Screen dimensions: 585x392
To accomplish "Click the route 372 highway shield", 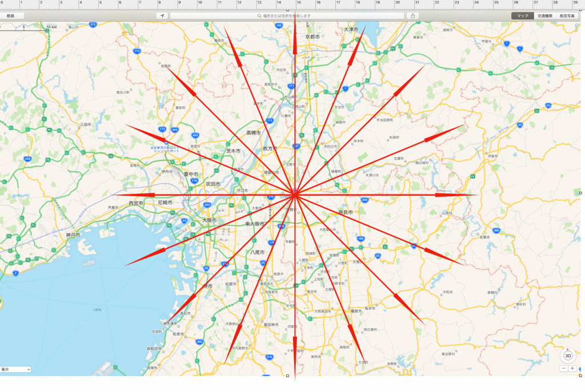I will pyautogui.click(x=93, y=25).
